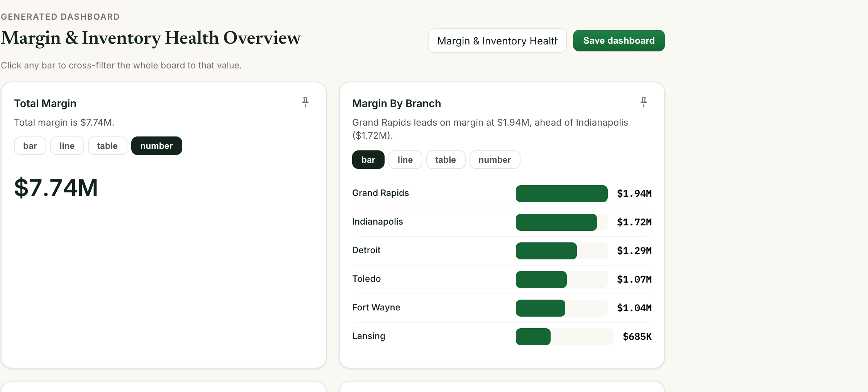Click the large $7.74M total figure
Viewport: 868px width, 392px height.
56,188
